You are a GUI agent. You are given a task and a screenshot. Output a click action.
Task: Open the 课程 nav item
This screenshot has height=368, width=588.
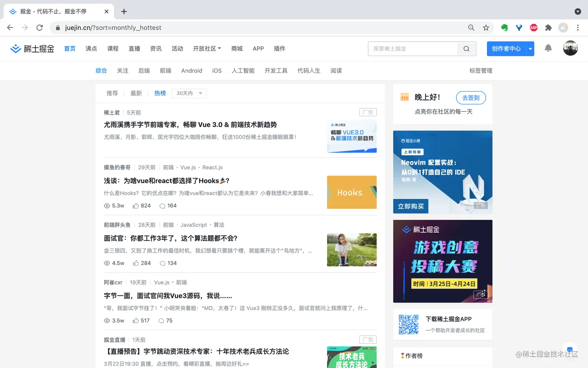(x=113, y=49)
